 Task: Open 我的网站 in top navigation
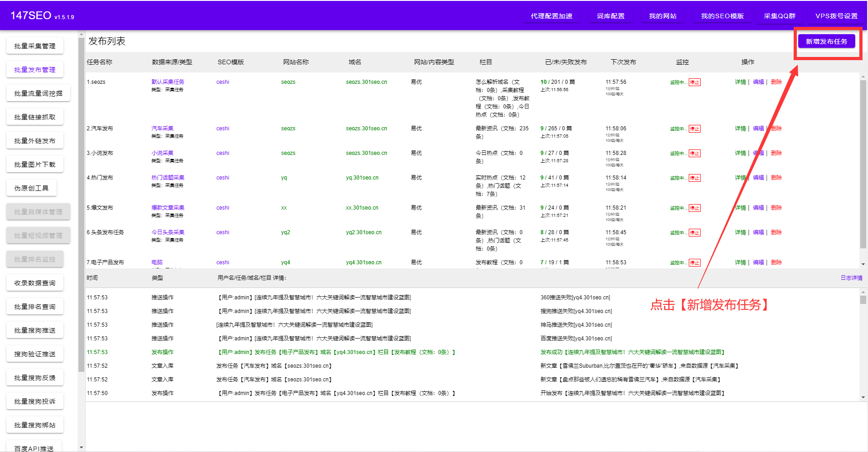662,16
